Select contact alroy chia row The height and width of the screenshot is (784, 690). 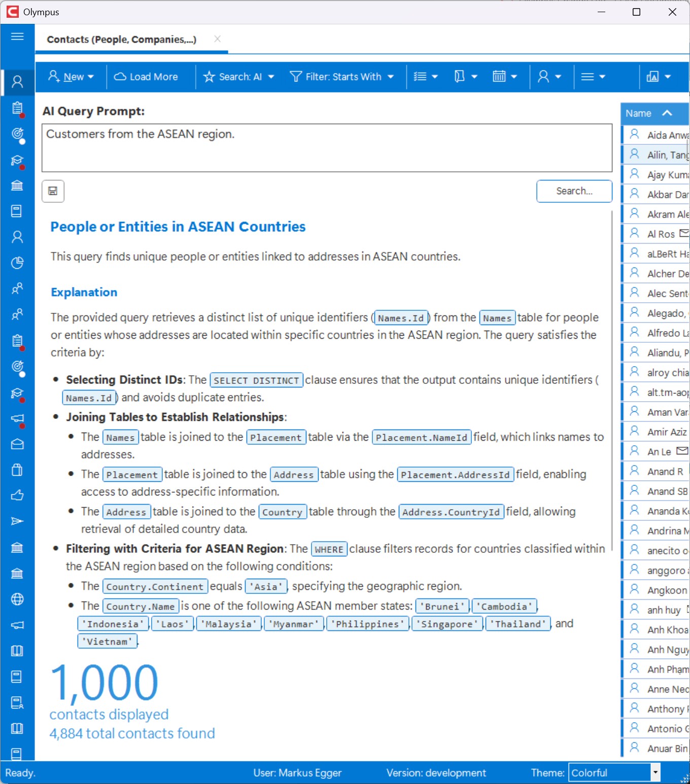(x=655, y=372)
